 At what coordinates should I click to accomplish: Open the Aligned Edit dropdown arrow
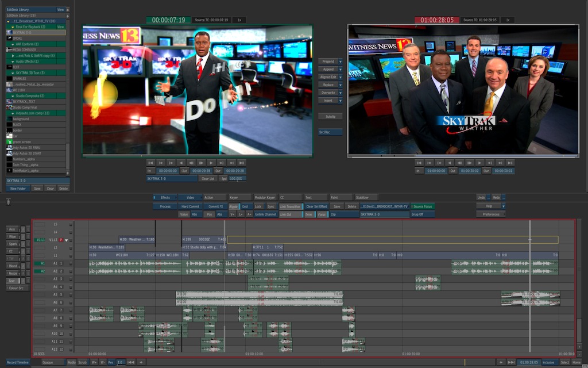click(x=340, y=77)
